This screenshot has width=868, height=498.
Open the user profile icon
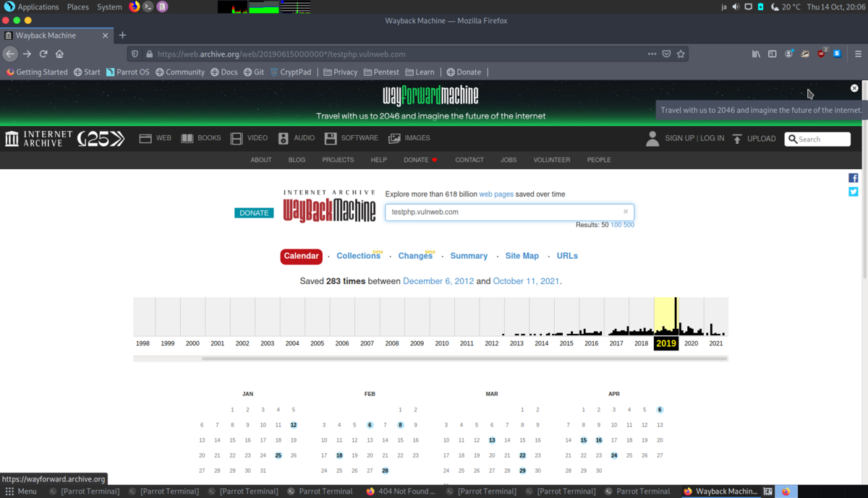tap(652, 139)
